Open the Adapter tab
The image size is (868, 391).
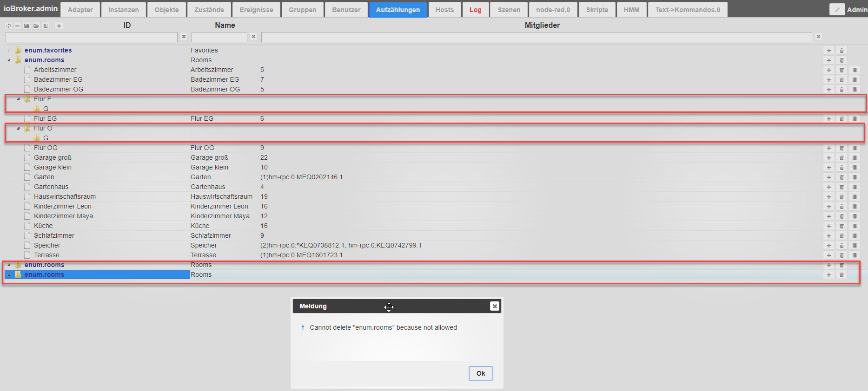click(x=80, y=10)
